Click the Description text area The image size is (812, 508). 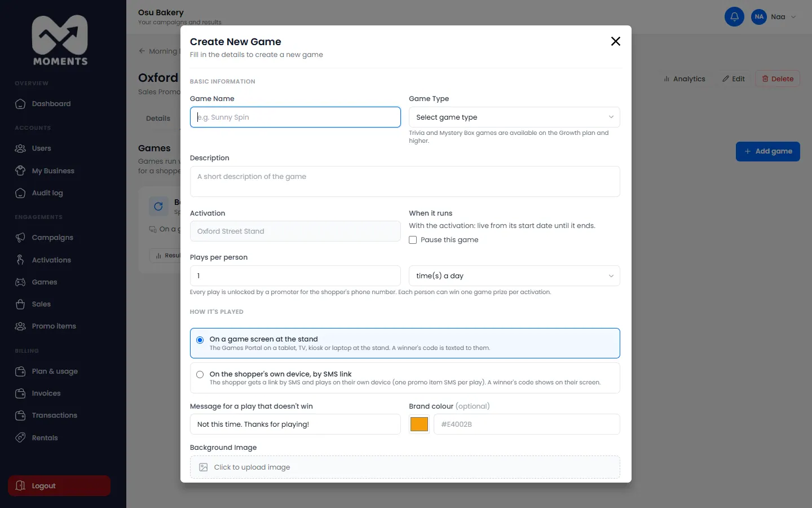point(405,182)
